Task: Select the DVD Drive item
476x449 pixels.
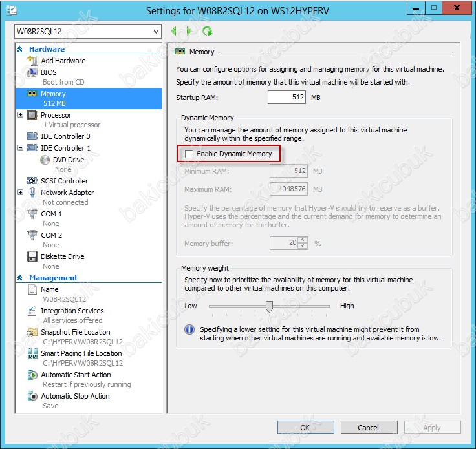Action: pos(69,160)
